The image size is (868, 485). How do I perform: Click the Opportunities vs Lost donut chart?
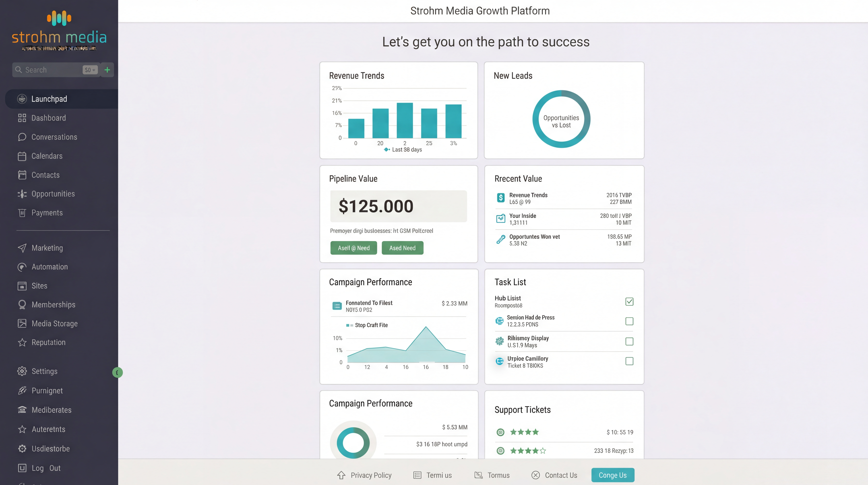point(561,119)
